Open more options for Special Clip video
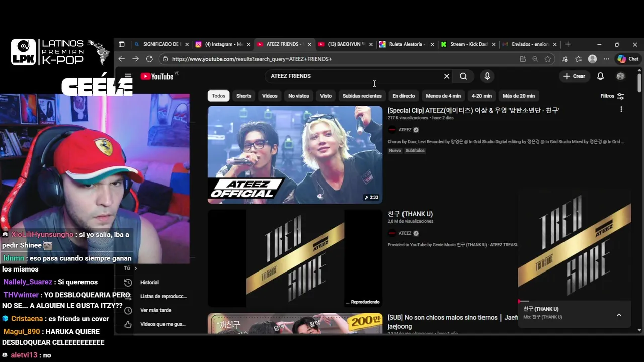The width and height of the screenshot is (644, 362). [621, 109]
